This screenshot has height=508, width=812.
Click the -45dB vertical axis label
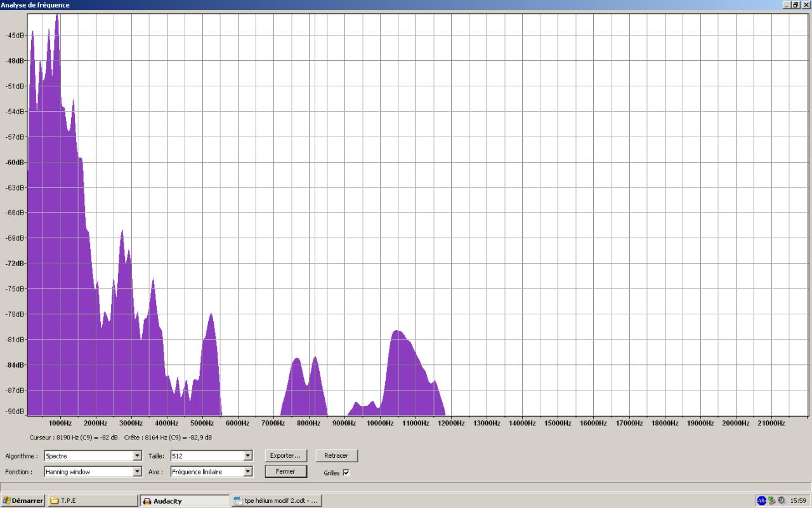[x=14, y=35]
